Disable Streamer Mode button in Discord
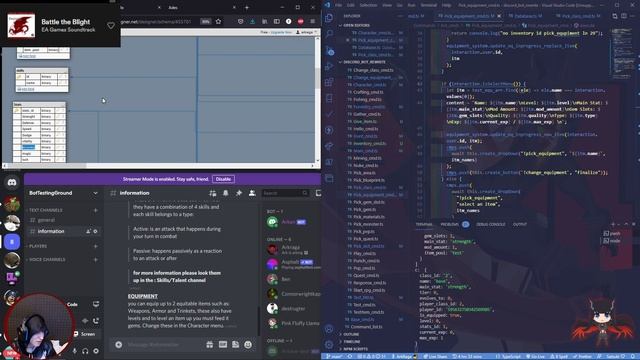Screen dimensions: 640x360 pos(223,179)
